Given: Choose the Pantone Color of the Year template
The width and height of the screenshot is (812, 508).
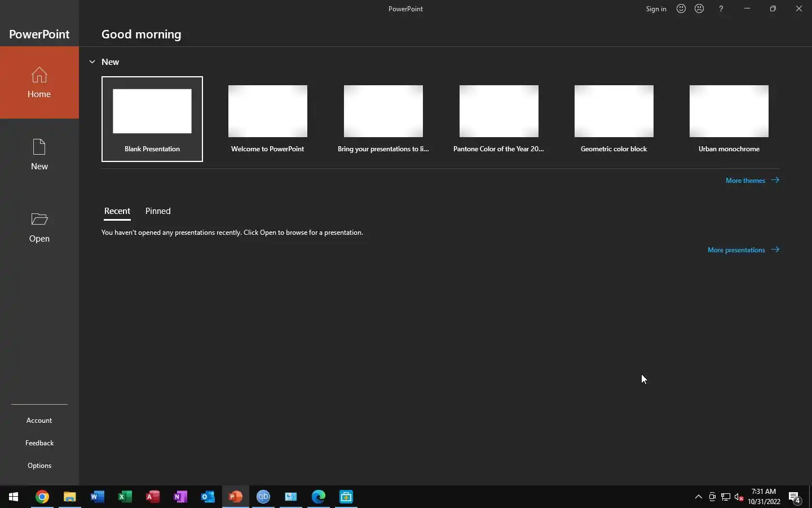Looking at the screenshot, I should (499, 119).
